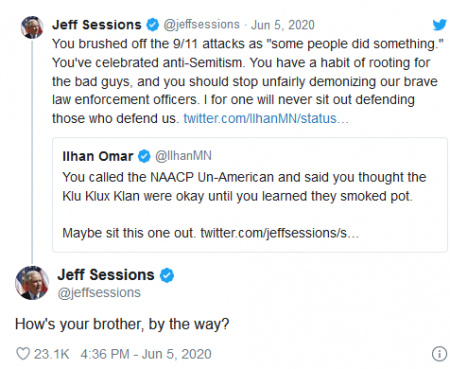Click Jeff Sessions' large avatar in the reply tweet
This screenshot has height=369, width=450.
point(32,283)
